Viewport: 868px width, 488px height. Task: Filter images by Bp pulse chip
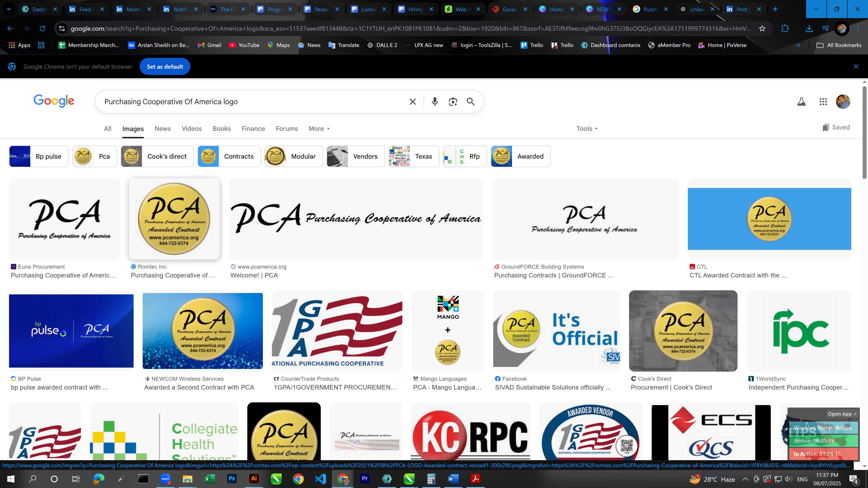[x=39, y=156]
